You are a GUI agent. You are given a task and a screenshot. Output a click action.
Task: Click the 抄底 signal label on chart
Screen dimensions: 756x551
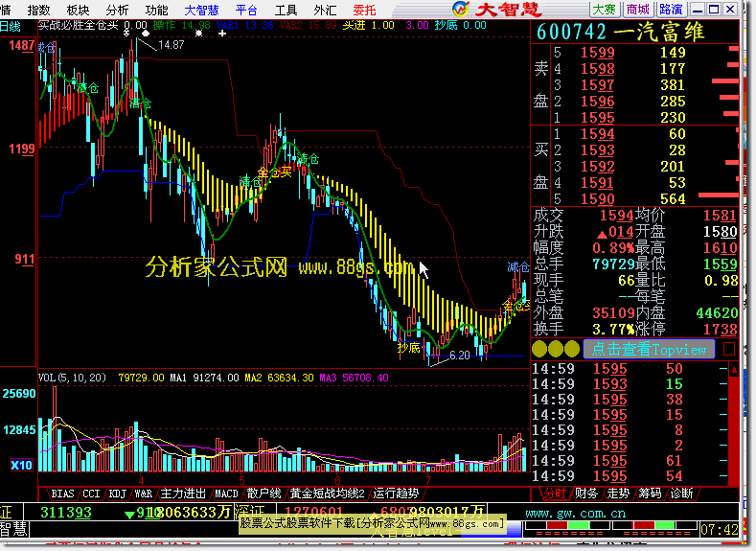(x=408, y=348)
